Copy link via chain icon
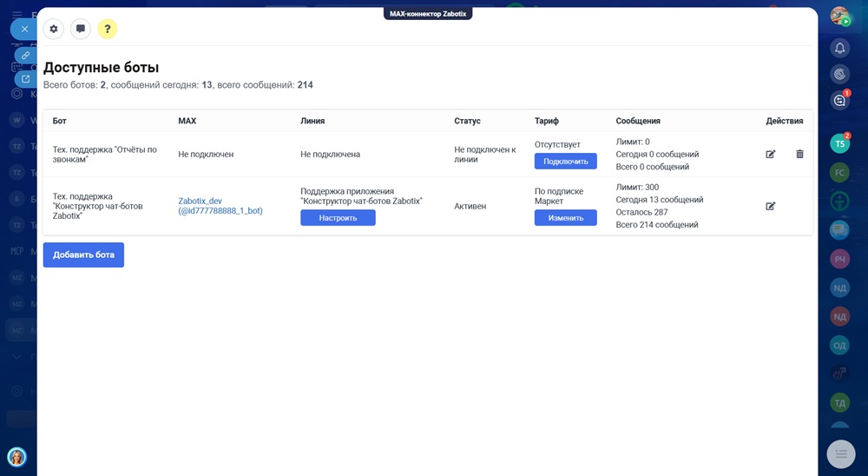This screenshot has width=868, height=476. (25, 56)
